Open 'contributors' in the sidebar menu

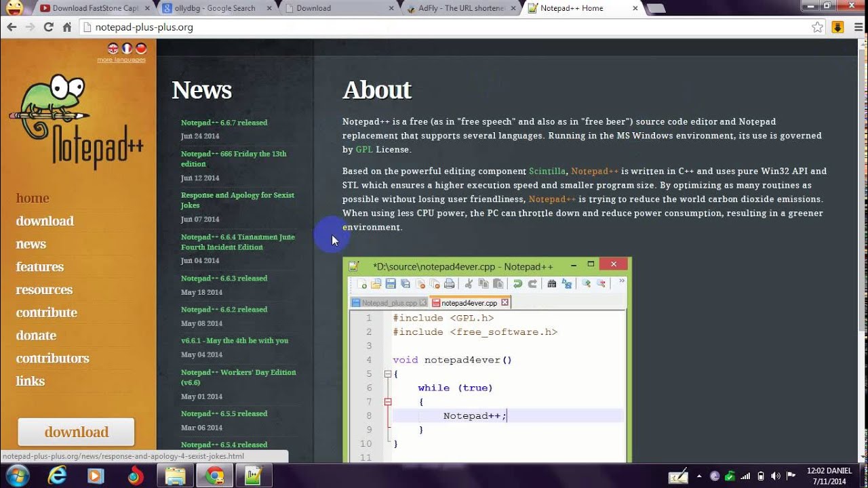coord(53,359)
